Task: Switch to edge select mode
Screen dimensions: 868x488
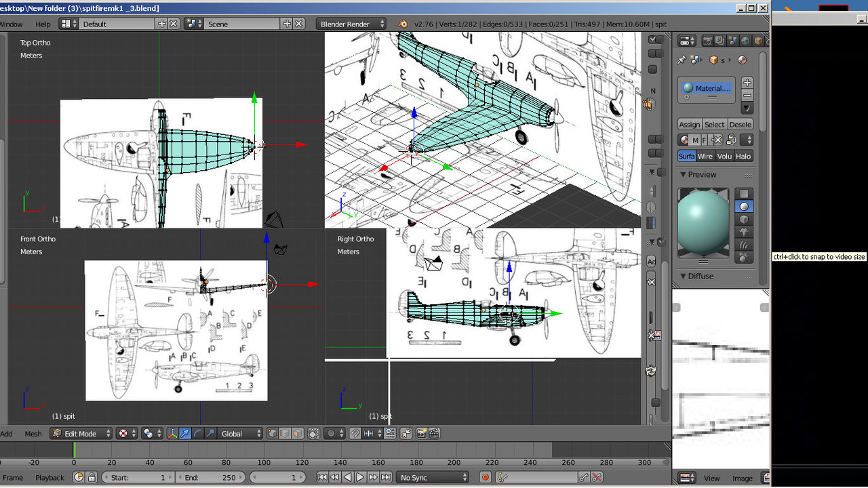Action: pos(284,434)
